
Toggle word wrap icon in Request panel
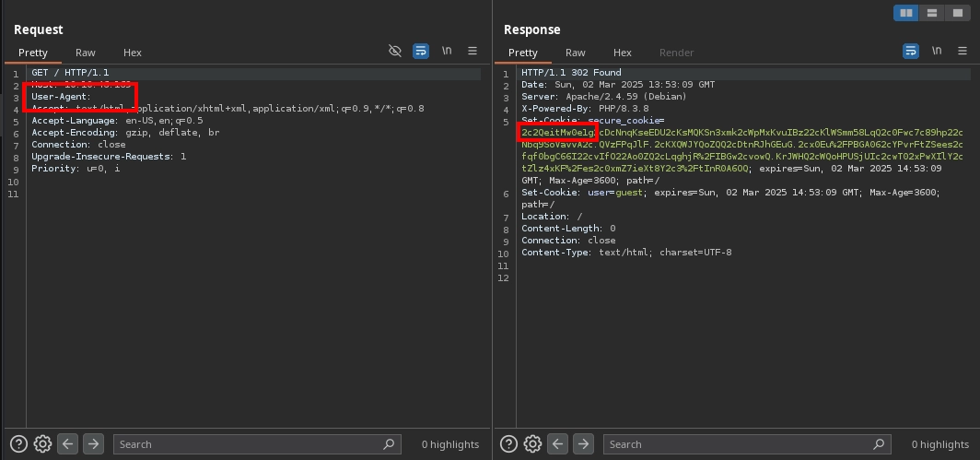[x=421, y=52]
